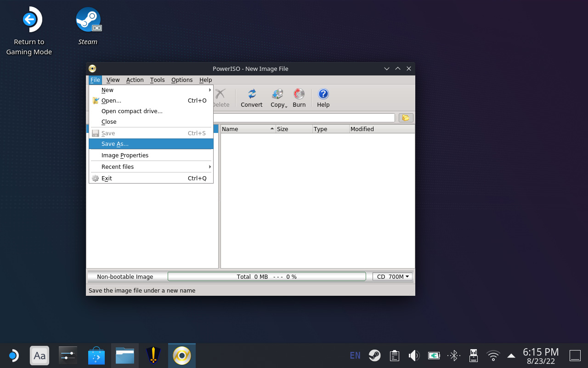The height and width of the screenshot is (368, 588).
Task: Expand the New submenu
Action: click(151, 90)
